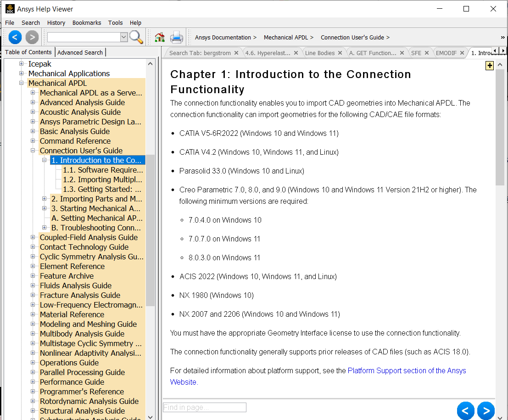Viewport: 508px width, 420px height.
Task: Open the Platform Support section link
Action: tap(407, 370)
